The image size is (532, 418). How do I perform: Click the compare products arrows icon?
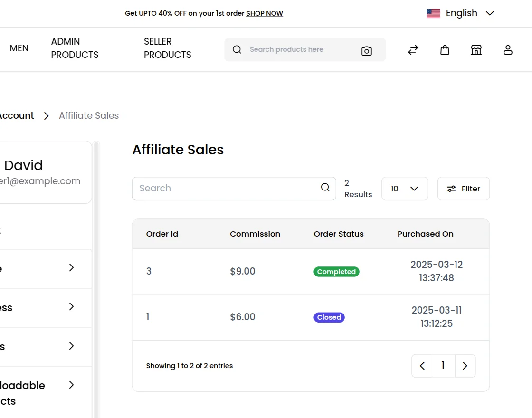pyautogui.click(x=413, y=50)
